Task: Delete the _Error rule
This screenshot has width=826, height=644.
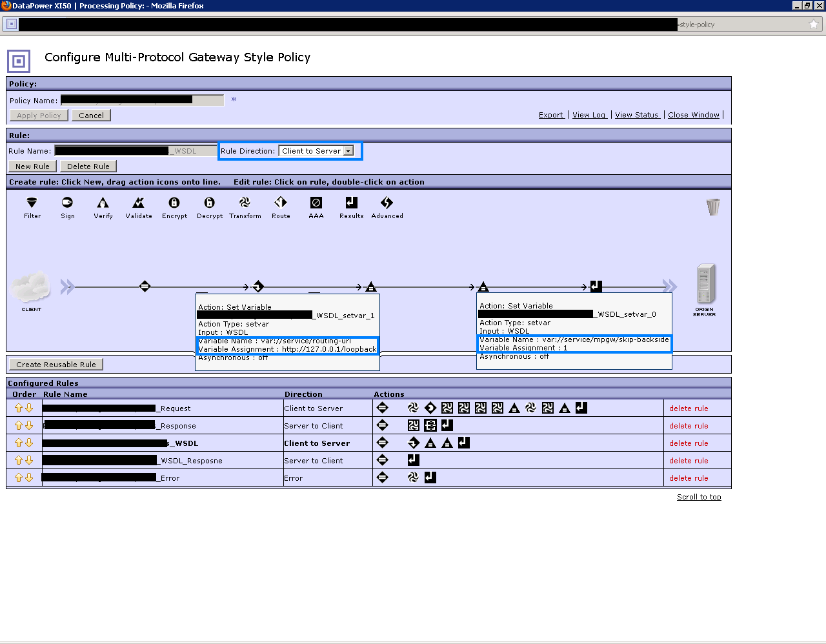Action: click(x=689, y=478)
